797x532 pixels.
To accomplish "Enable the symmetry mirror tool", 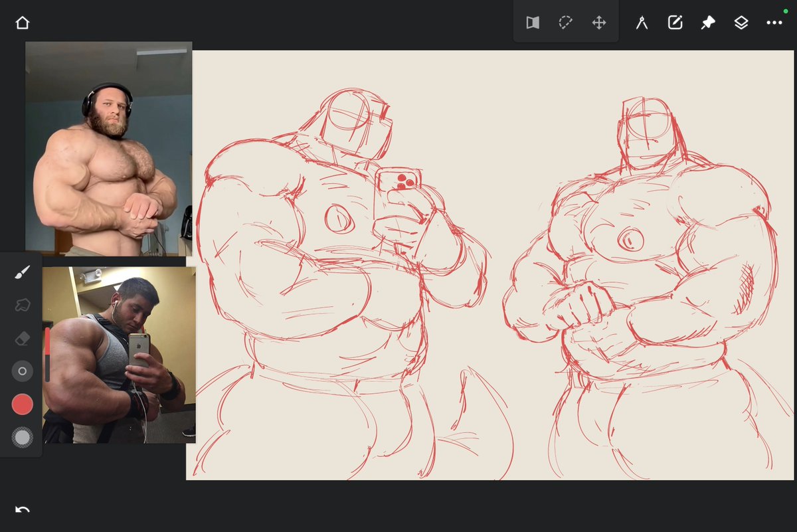I will pyautogui.click(x=533, y=23).
